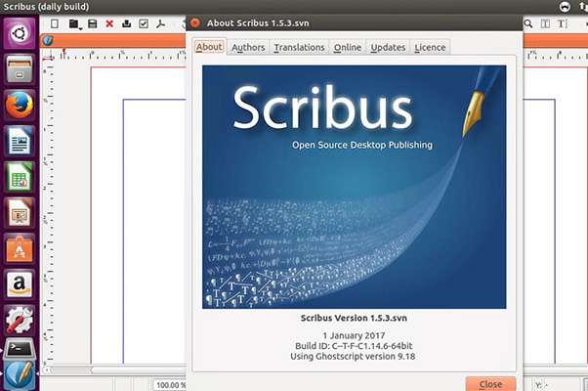
Task: Open the Licence tab
Action: [430, 47]
